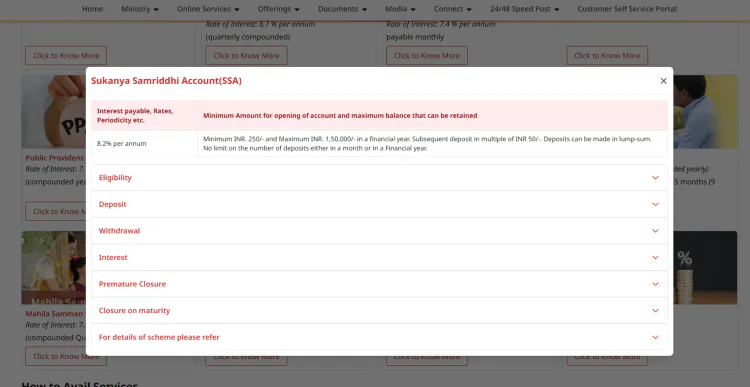Open the Online Services menu
This screenshot has height=387, width=750.
(x=208, y=9)
